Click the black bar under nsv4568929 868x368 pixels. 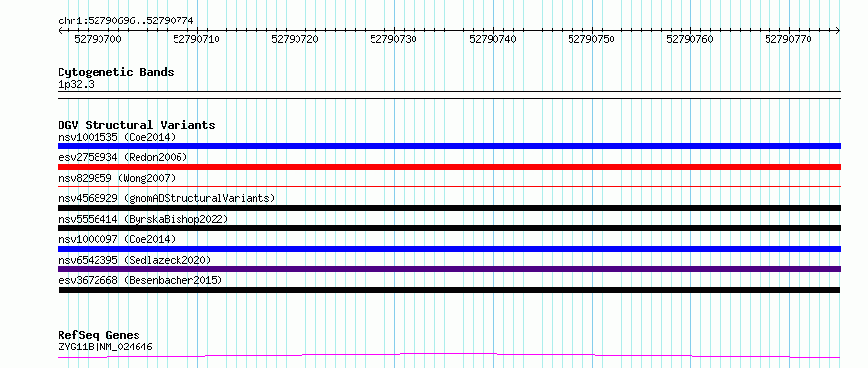tap(449, 208)
